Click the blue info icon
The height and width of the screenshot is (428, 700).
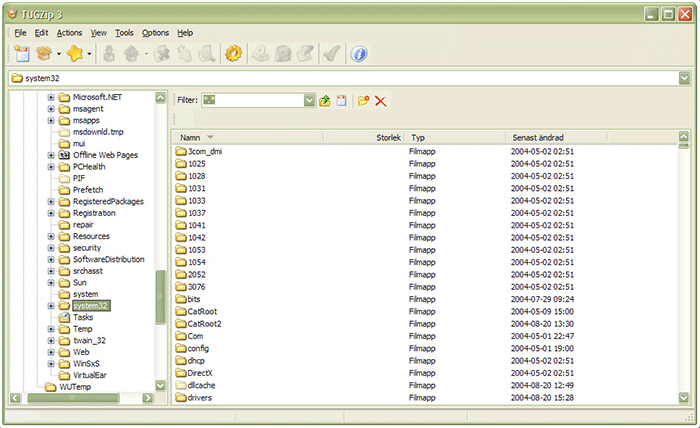[360, 53]
